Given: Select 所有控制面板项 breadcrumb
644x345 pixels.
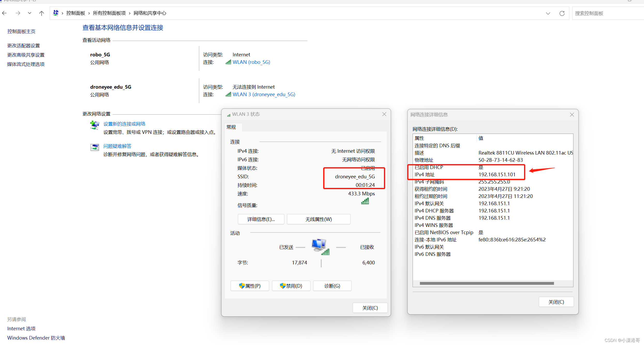Looking at the screenshot, I should (x=109, y=13).
